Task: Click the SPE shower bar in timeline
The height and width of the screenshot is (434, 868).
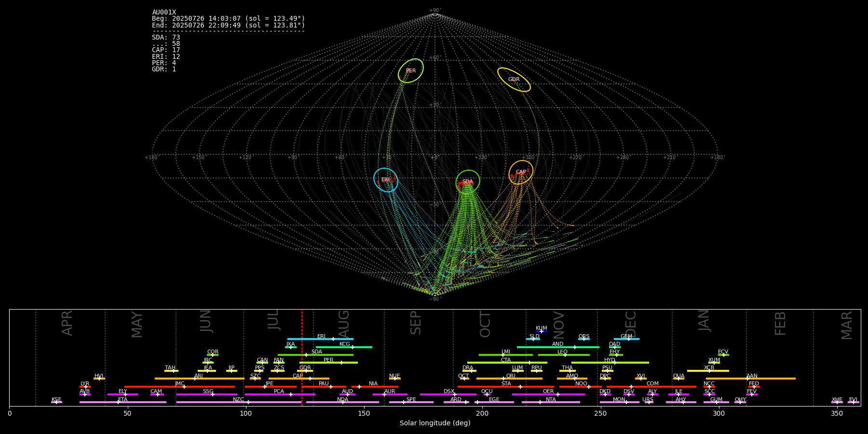Action: coord(411,402)
